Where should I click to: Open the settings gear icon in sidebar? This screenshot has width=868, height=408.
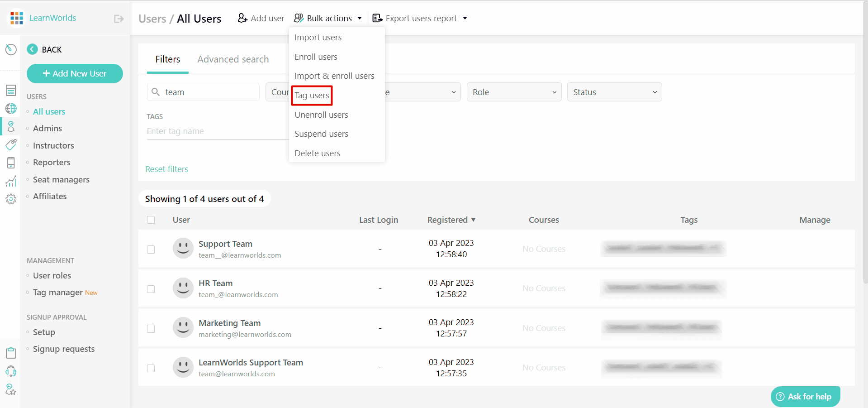tap(11, 199)
